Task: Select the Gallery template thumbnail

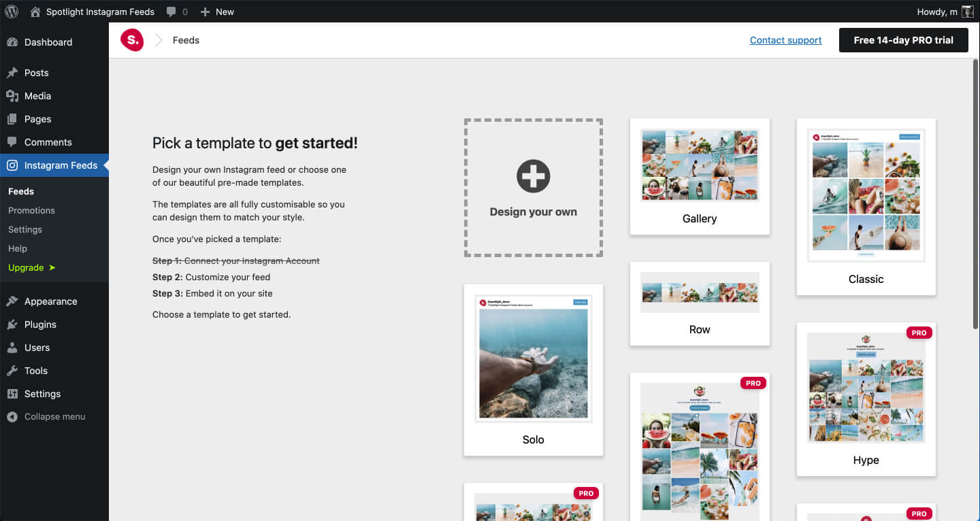Action: coord(699,164)
